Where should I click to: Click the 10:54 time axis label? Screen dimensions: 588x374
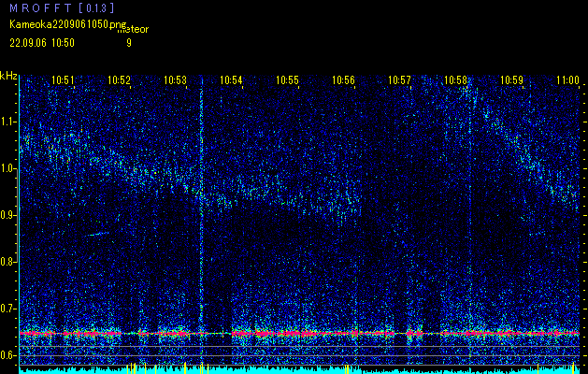pos(231,80)
